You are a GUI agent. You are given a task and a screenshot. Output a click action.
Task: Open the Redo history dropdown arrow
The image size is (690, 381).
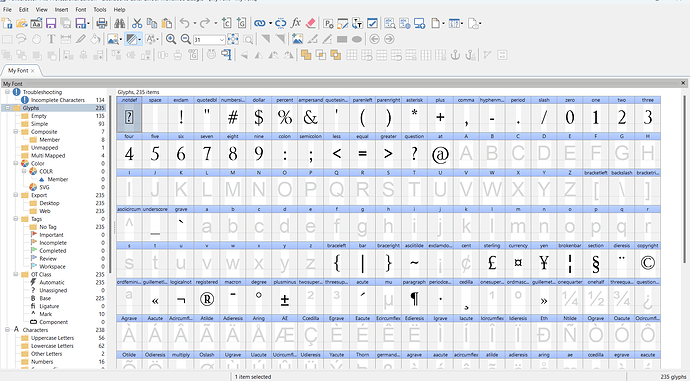point(215,23)
